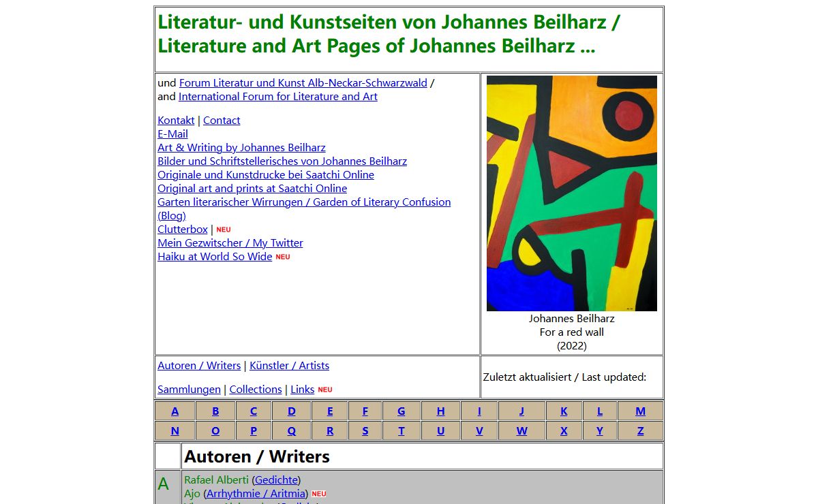The width and height of the screenshot is (818, 504).
Task: Jump to letter W in index
Action: tap(521, 431)
